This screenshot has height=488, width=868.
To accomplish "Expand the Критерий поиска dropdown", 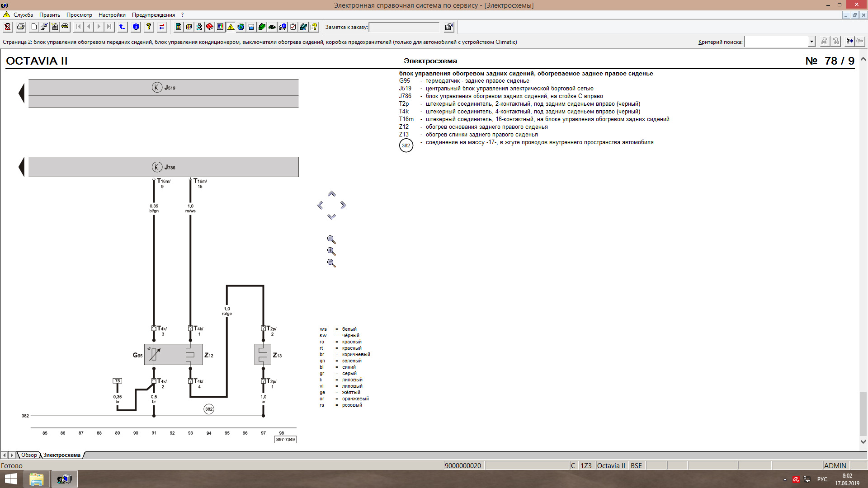I will click(811, 42).
